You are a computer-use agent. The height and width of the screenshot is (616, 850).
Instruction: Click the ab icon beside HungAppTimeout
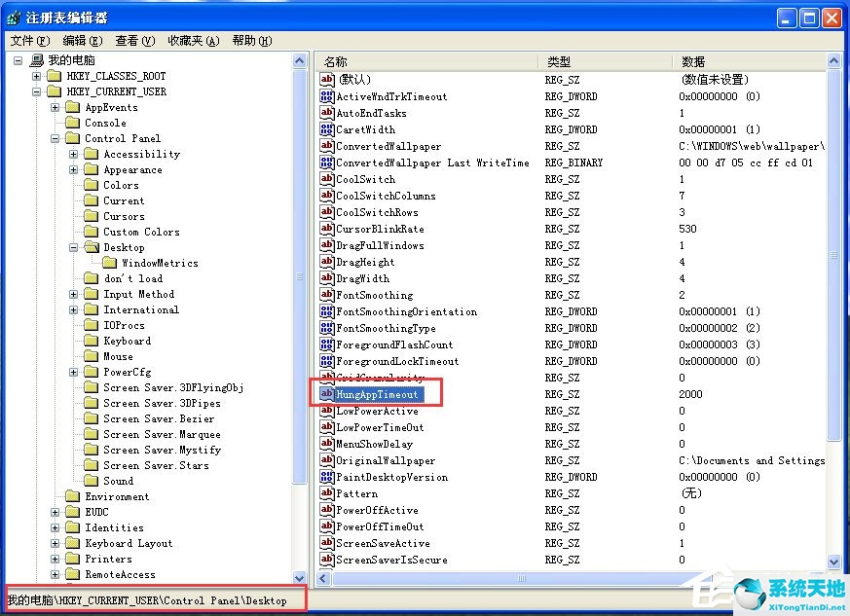(x=329, y=394)
